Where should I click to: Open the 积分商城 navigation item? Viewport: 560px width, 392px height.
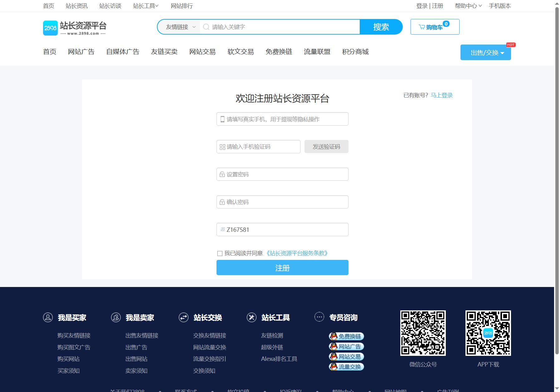[x=355, y=52]
